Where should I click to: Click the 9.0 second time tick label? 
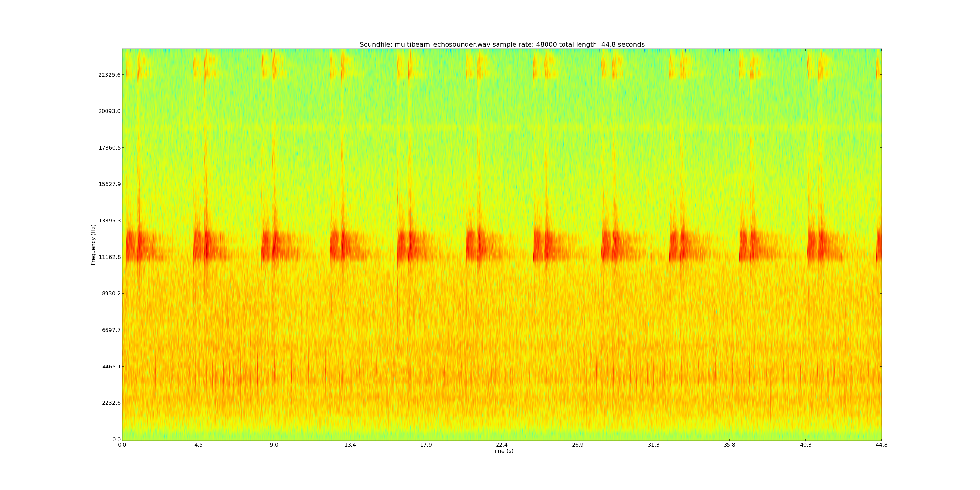tap(274, 445)
